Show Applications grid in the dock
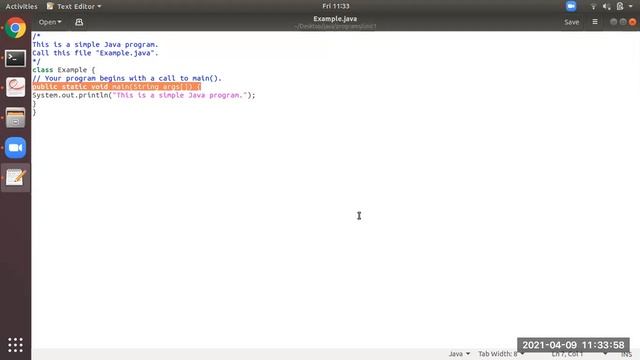 16,345
